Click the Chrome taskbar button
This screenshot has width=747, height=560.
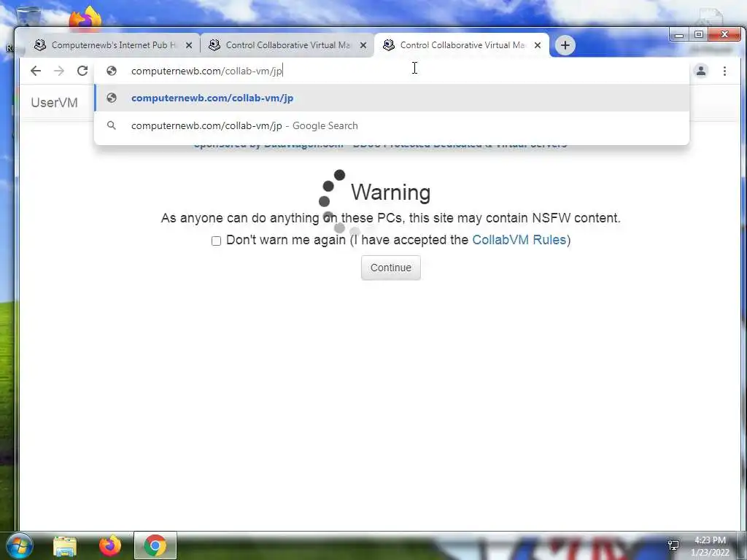[x=155, y=545]
